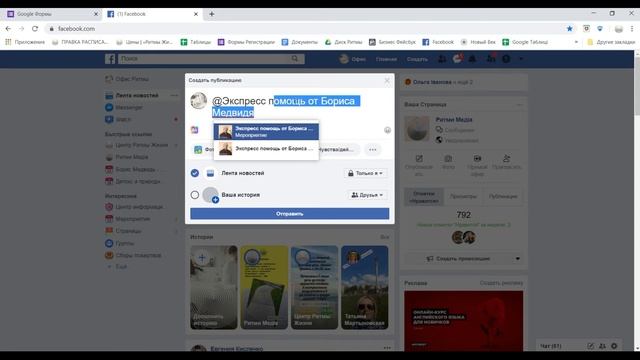Expand Ещё in left sidebar
This screenshot has height=360, width=640.
(x=118, y=267)
